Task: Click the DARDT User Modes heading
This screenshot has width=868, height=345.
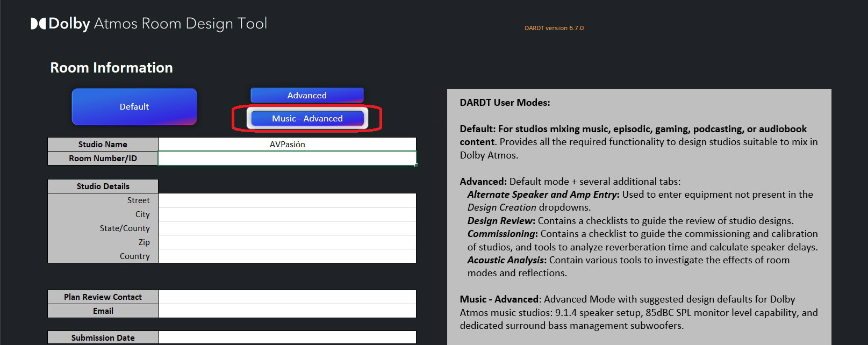Action: [505, 102]
